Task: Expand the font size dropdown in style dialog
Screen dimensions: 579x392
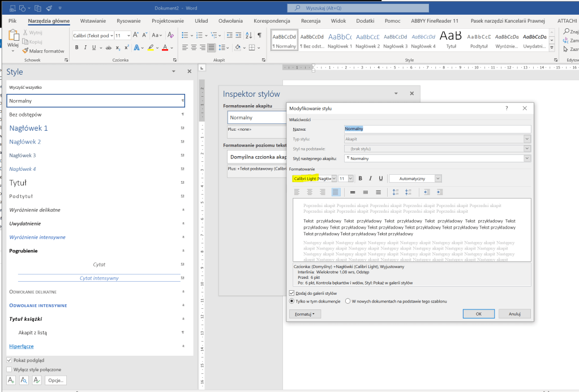Action: [350, 178]
